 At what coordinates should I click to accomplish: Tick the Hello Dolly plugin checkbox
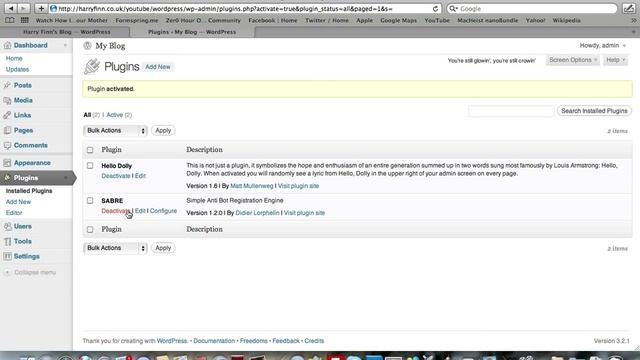point(90,166)
